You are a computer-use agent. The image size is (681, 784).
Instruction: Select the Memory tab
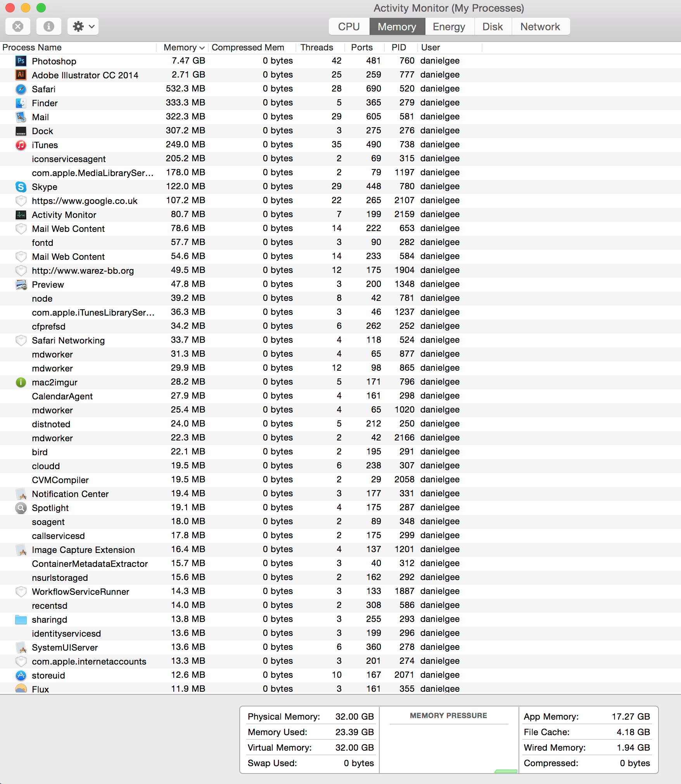pos(397,26)
